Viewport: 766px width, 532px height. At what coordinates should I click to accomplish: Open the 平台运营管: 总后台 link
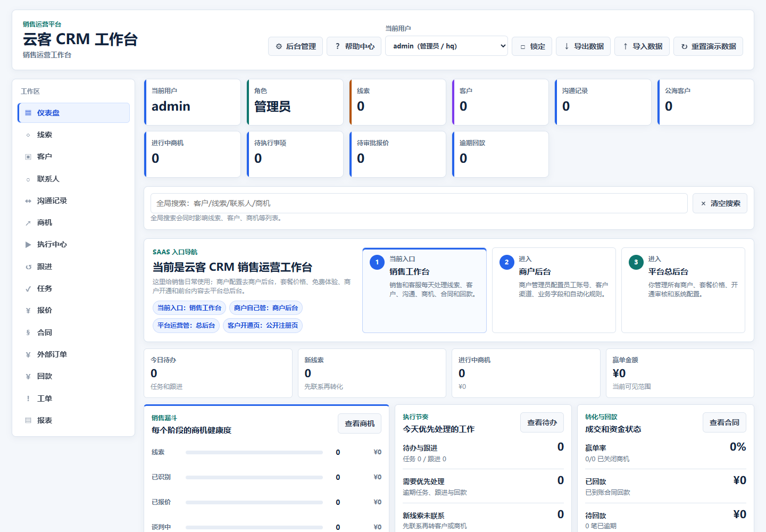(186, 326)
